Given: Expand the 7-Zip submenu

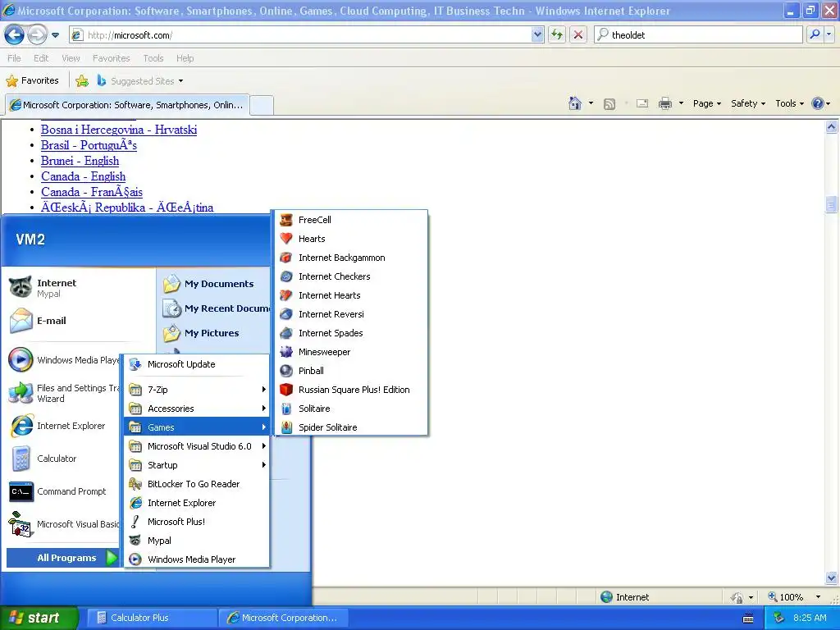Looking at the screenshot, I should coord(197,390).
